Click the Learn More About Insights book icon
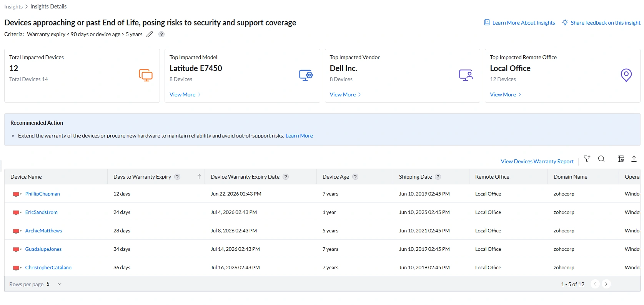This screenshot has height=305, width=644. click(x=487, y=22)
